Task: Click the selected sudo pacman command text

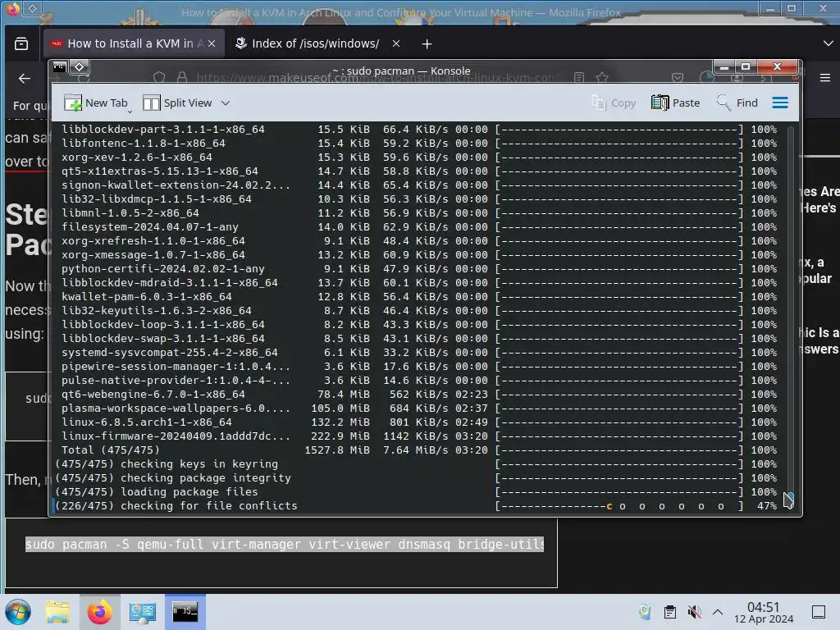Action: [285, 545]
